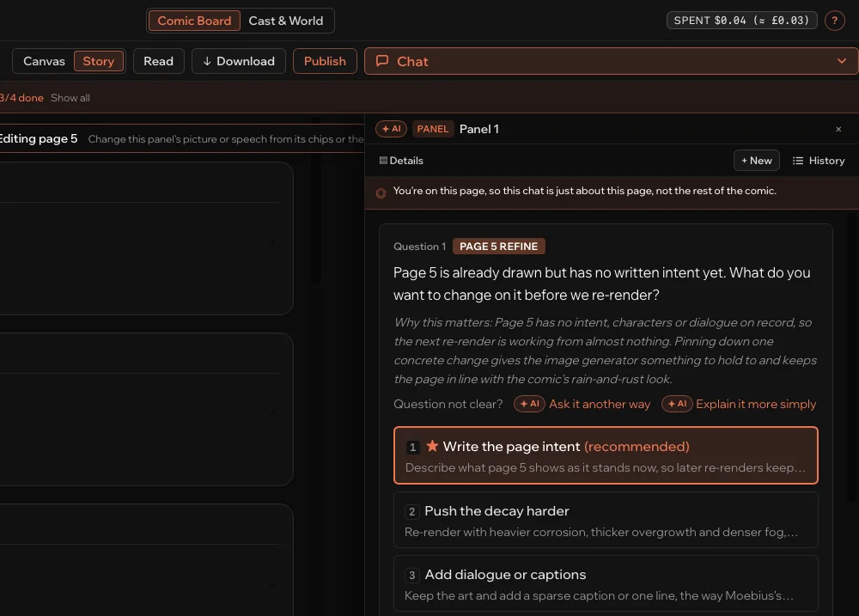Click the chat speech bubble icon
Screen dimensions: 859x616
[x=382, y=61]
